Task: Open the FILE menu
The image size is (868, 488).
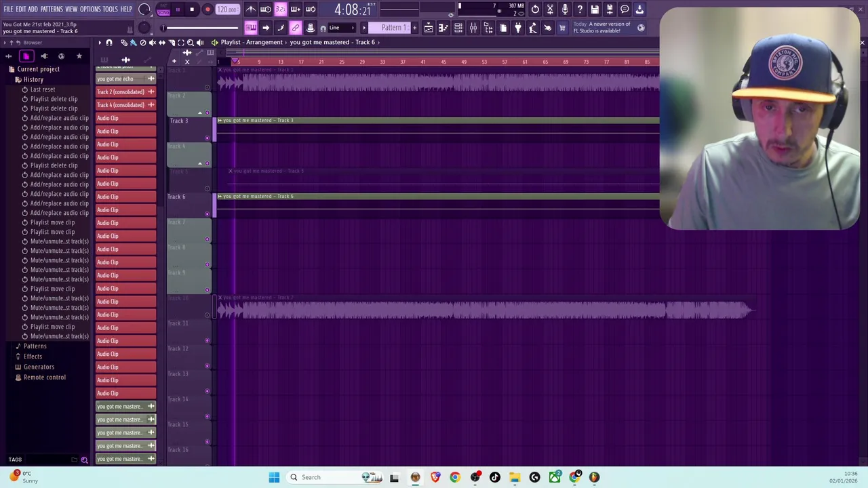Action: point(8,9)
